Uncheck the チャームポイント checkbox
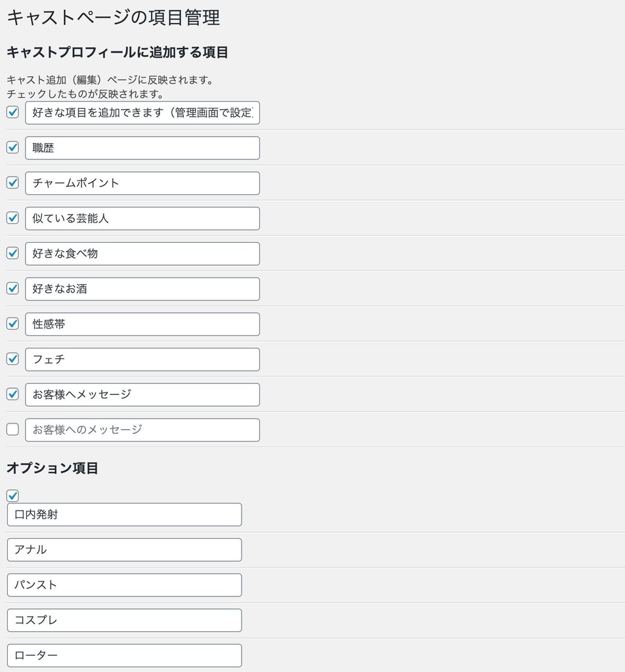 pos(12,182)
